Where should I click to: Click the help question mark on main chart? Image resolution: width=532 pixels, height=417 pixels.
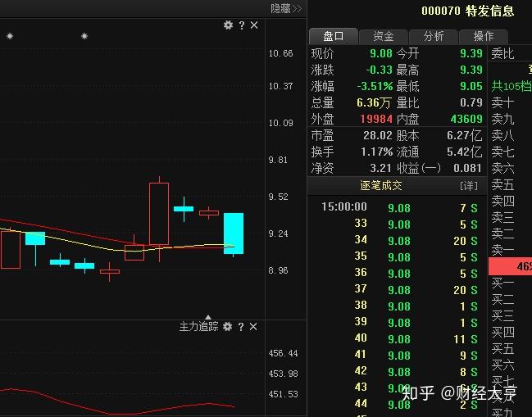click(241, 25)
